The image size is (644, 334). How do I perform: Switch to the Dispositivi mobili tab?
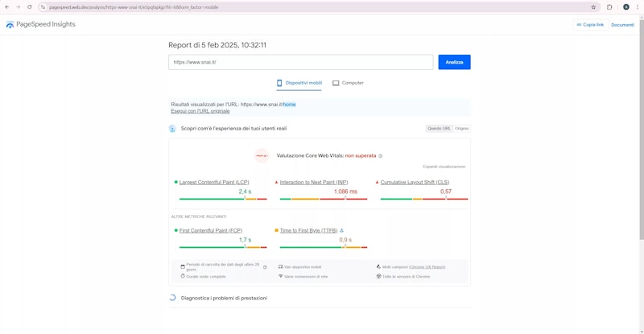tap(299, 83)
